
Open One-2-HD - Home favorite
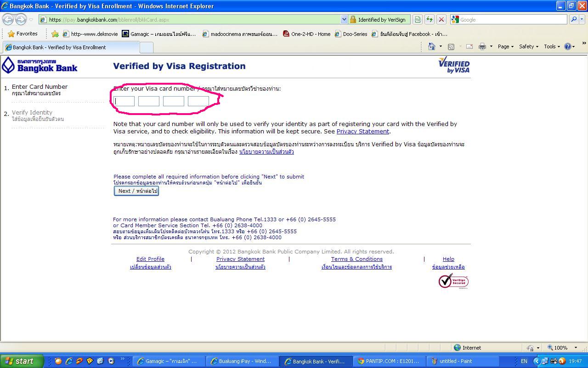307,34
